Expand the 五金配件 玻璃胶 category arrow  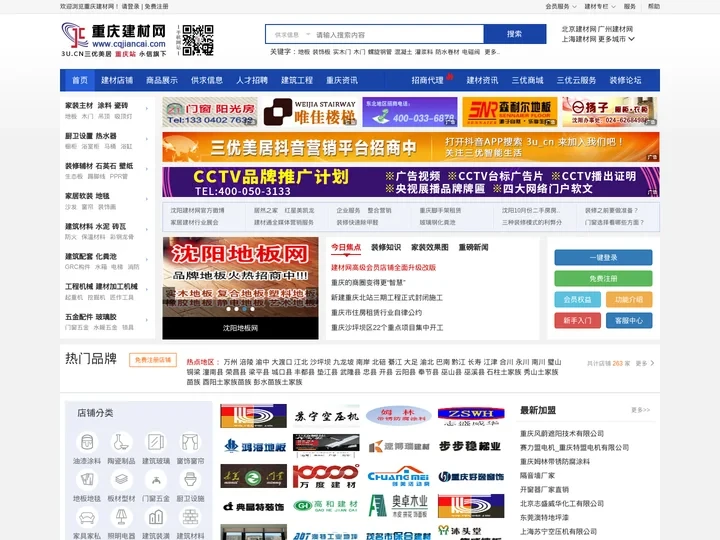point(147,320)
